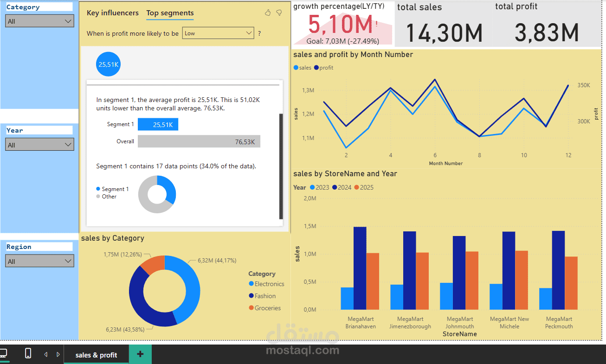Click the sales by StoreName and Year title

tap(345, 173)
